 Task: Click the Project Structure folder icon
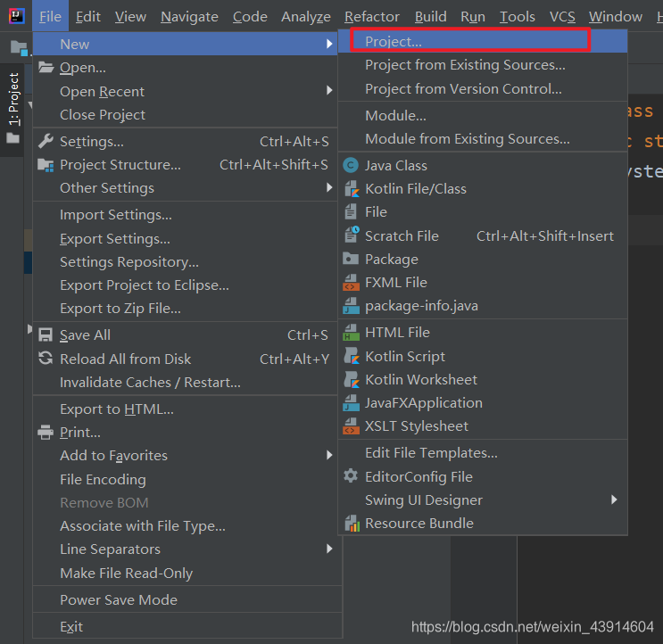[46, 165]
